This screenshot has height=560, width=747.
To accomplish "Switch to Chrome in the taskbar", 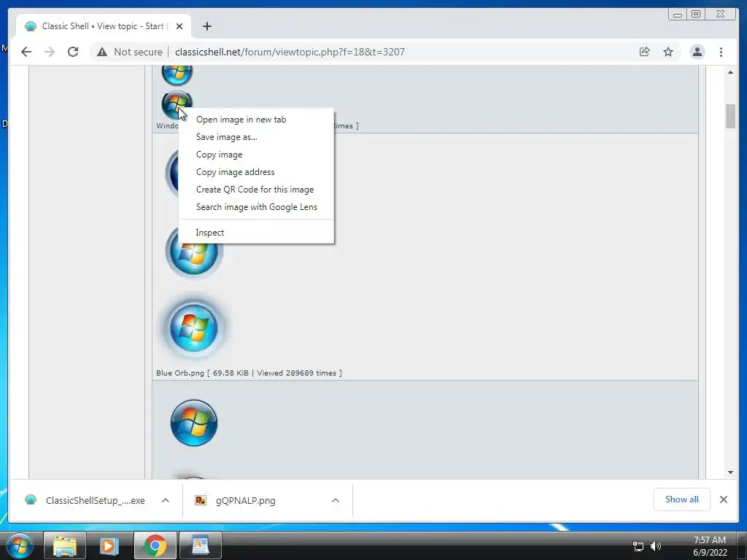I will [155, 545].
